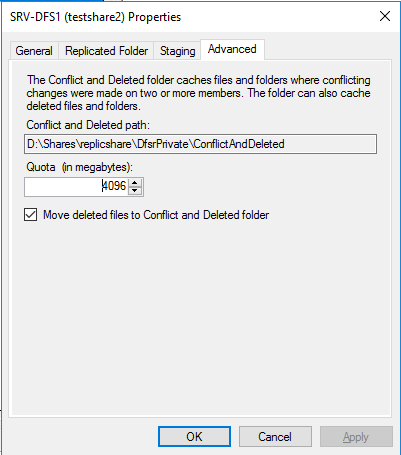Increase quota with the up spinner arrow
Image resolution: width=401 pixels, height=455 pixels.
coord(135,183)
